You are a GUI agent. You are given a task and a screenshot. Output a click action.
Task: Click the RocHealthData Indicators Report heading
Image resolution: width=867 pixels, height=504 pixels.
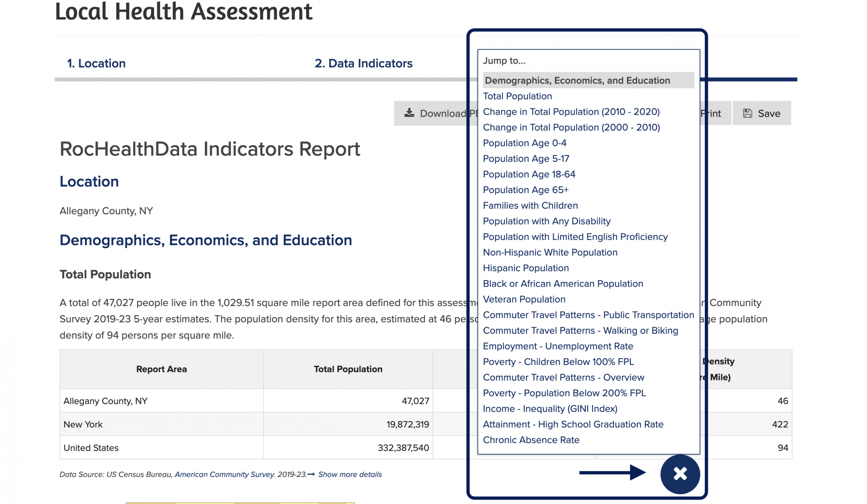(x=210, y=149)
